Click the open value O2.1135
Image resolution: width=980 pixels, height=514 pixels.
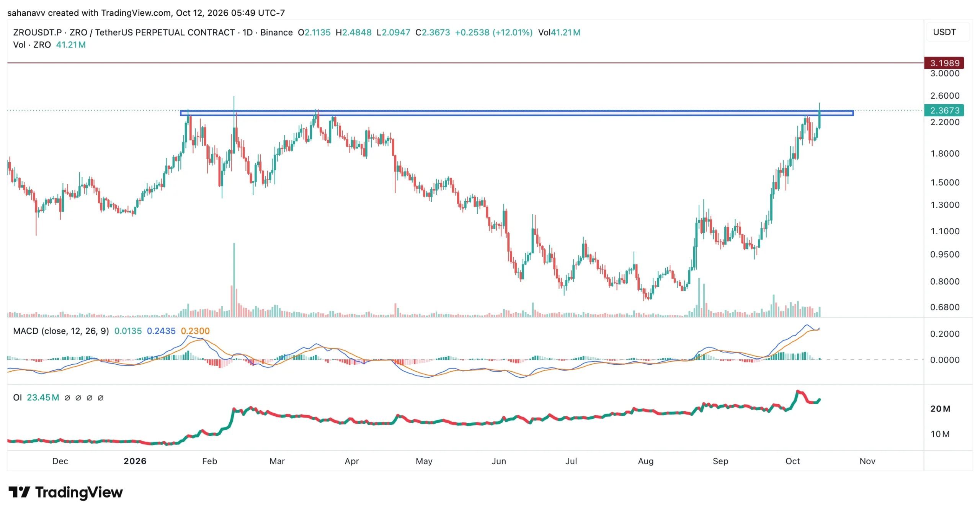(314, 33)
